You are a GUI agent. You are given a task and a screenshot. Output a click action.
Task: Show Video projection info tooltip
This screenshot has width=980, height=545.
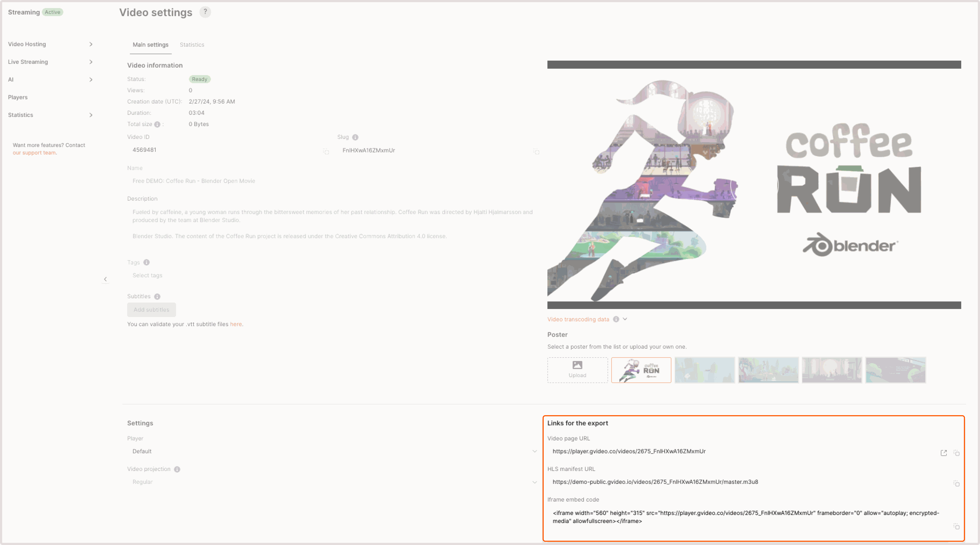(x=177, y=469)
